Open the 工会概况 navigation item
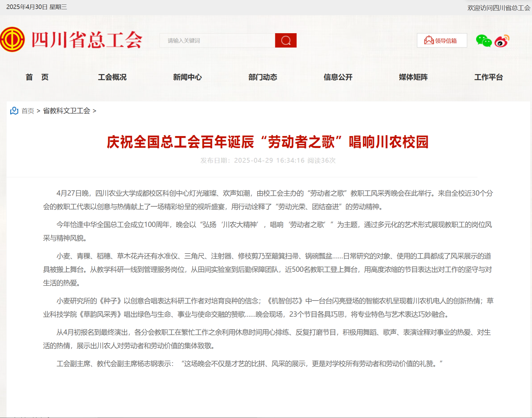The width and height of the screenshot is (532, 418). [112, 77]
